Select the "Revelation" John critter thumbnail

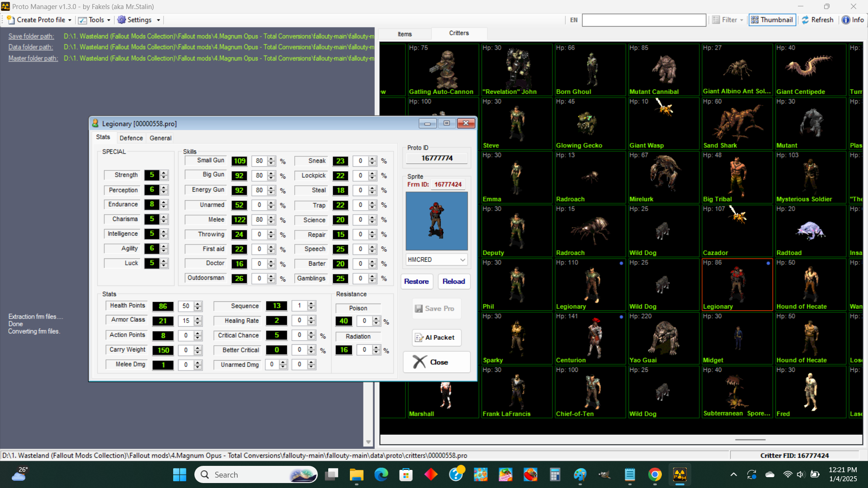(x=516, y=70)
